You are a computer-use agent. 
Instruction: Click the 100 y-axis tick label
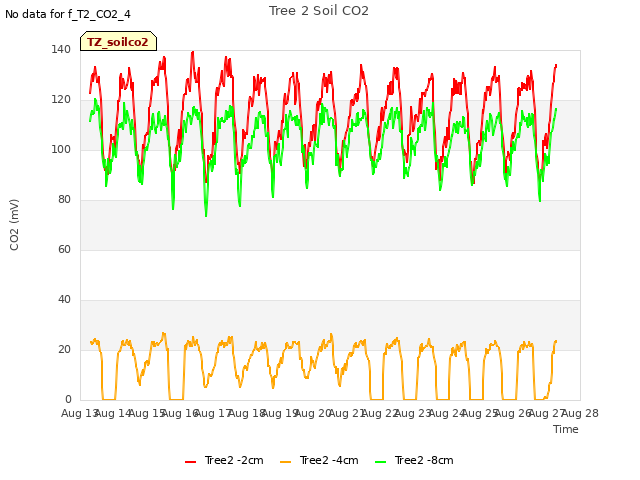[61, 149]
